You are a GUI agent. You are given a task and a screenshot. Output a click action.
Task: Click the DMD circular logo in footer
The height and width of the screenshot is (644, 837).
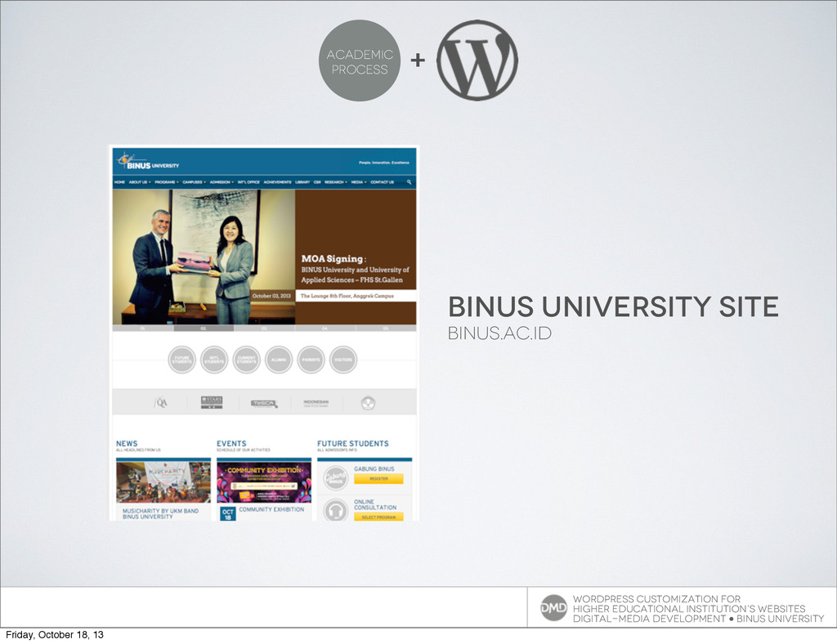[x=553, y=608]
